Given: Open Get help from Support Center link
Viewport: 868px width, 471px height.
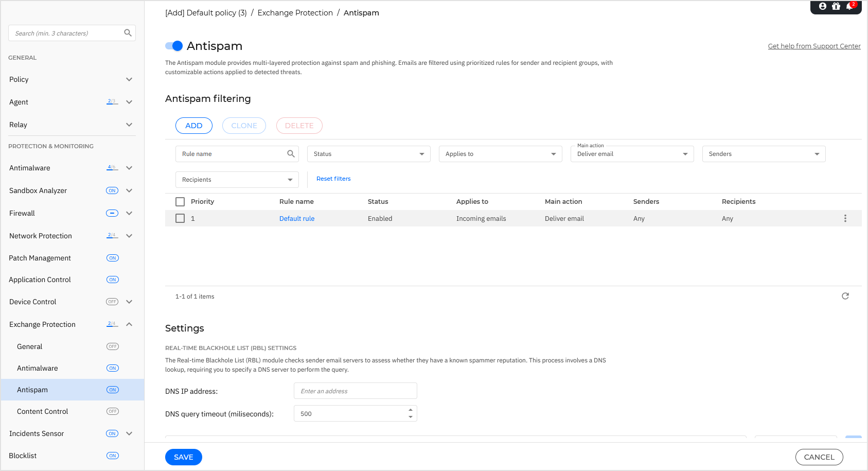Looking at the screenshot, I should pyautogui.click(x=814, y=46).
